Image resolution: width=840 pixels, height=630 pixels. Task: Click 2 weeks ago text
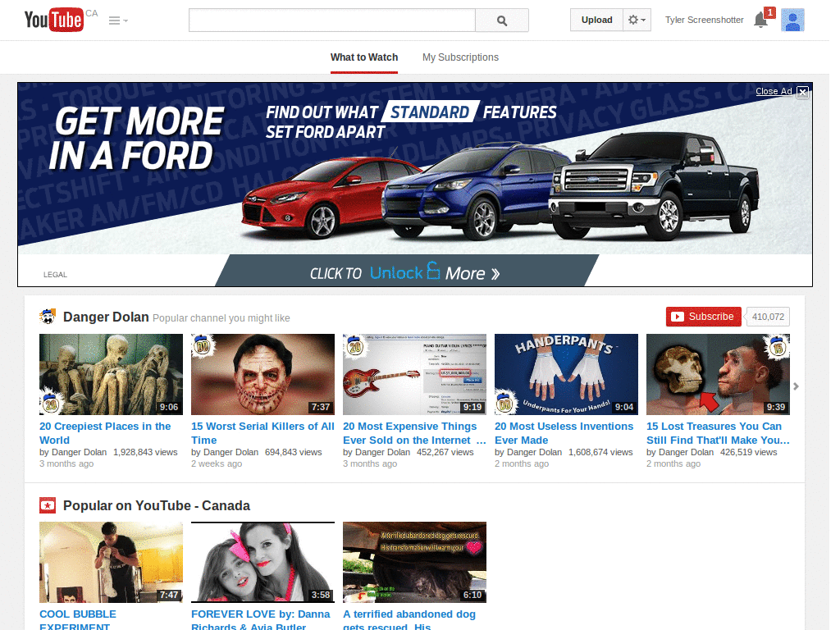coord(217,463)
